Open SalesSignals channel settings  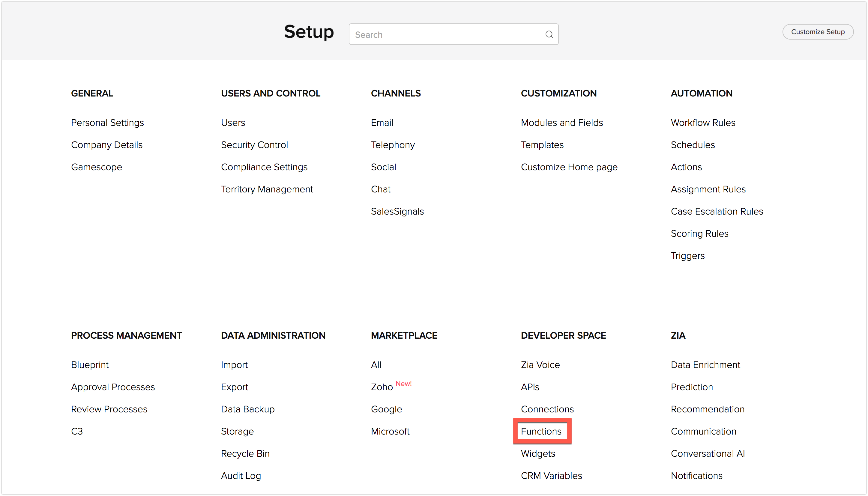pos(397,211)
